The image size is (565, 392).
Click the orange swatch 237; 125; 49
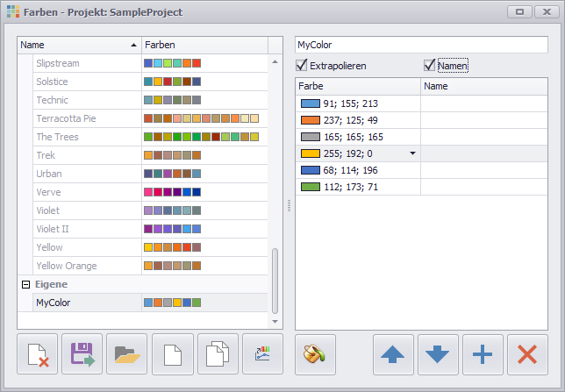tap(311, 120)
